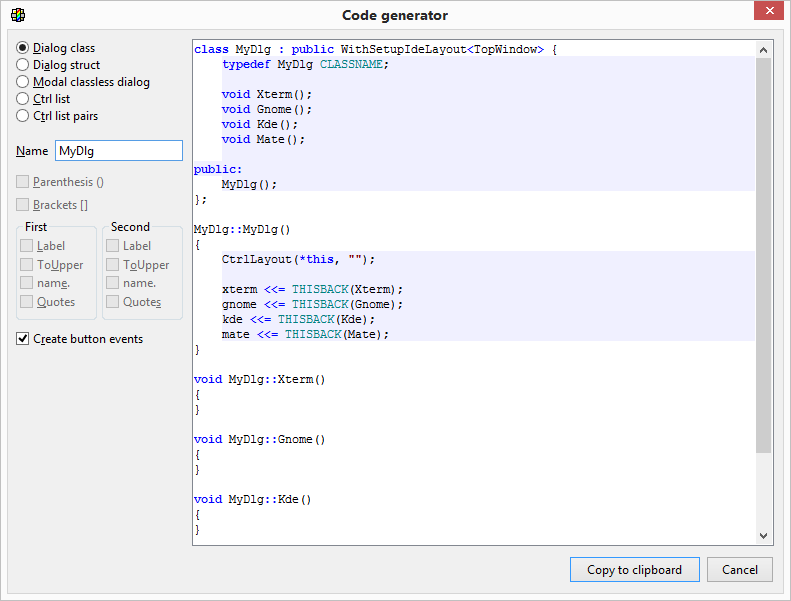The image size is (791, 601).
Task: Select Modal classless dialog option
Action: 23,82
